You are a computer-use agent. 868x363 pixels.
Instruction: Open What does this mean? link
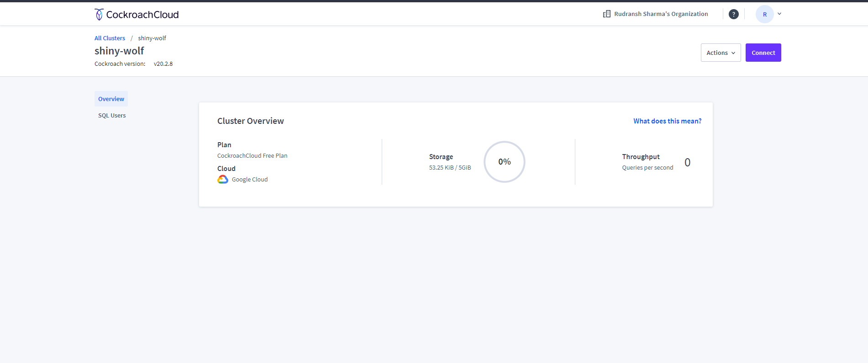668,121
